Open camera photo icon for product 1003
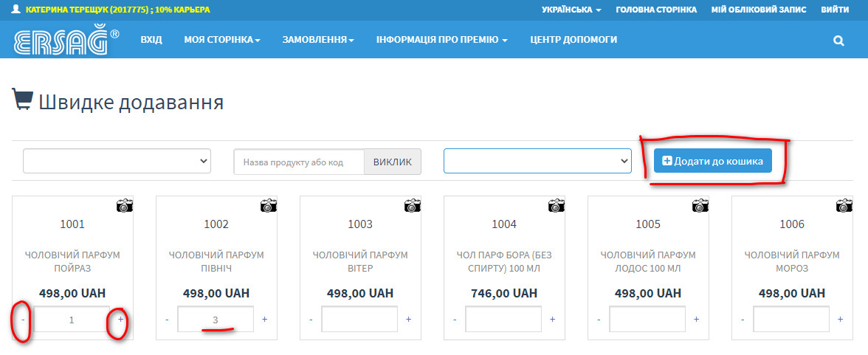 point(413,206)
